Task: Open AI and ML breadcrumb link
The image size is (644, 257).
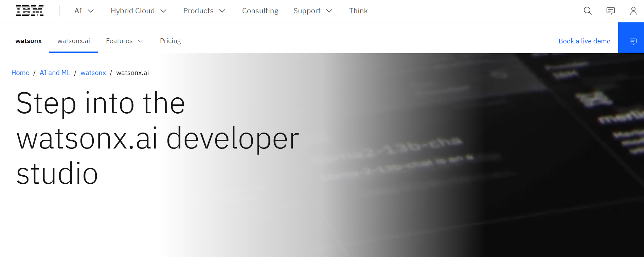Action: pyautogui.click(x=55, y=73)
